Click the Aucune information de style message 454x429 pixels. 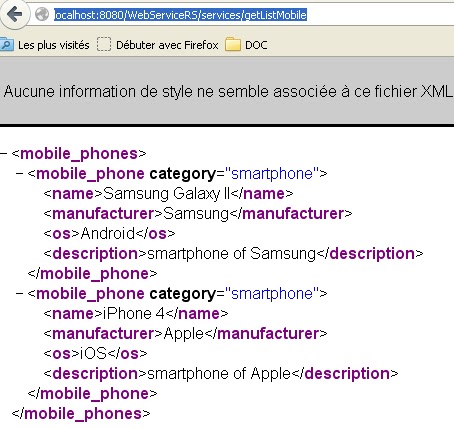[228, 91]
